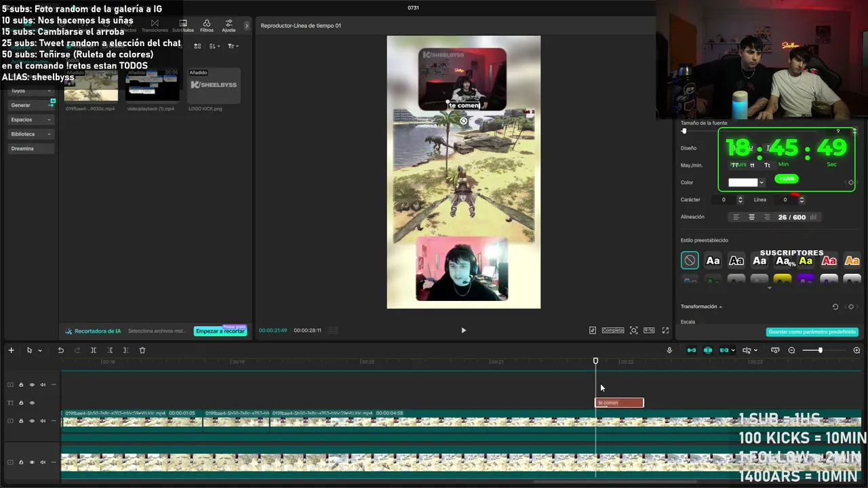Open the Dreamina section

pyautogui.click(x=31, y=148)
